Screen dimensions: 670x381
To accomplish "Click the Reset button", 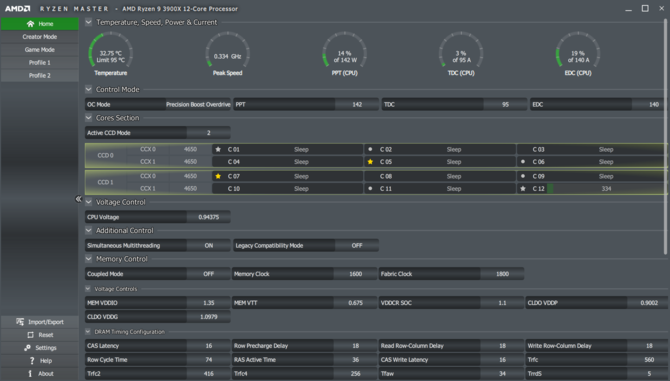I will pos(40,335).
